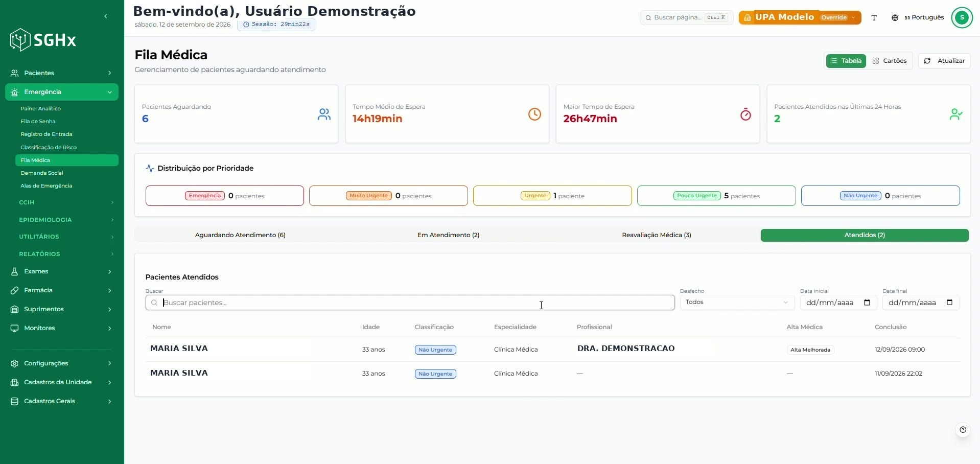Open Painel Analítico in the sidebar
This screenshot has height=464, width=980.
(x=40, y=108)
